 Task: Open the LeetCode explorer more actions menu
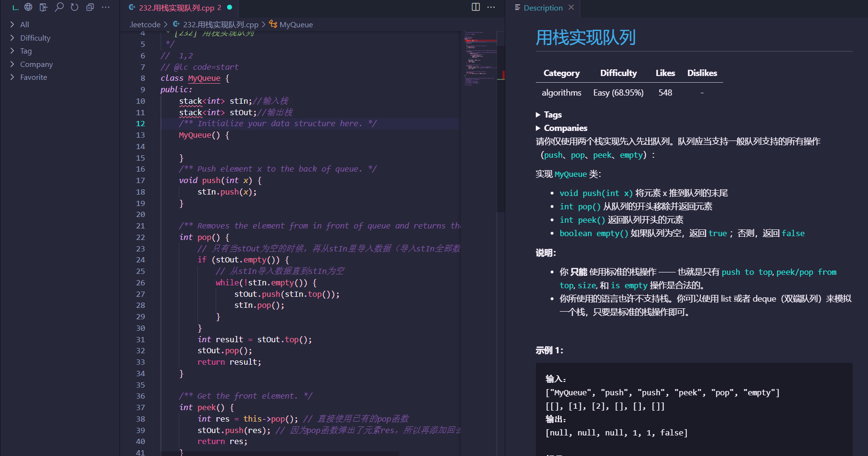pyautogui.click(x=106, y=7)
